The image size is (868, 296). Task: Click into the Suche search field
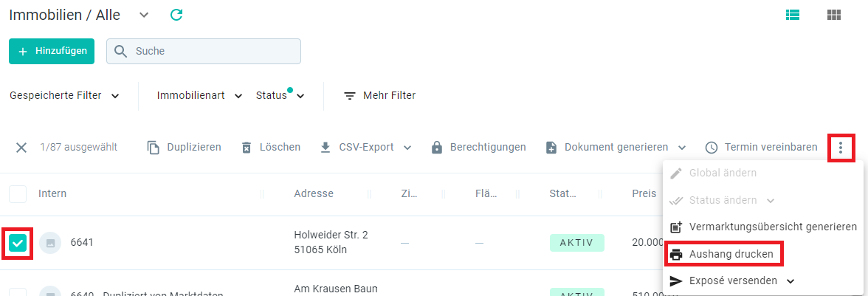point(204,51)
